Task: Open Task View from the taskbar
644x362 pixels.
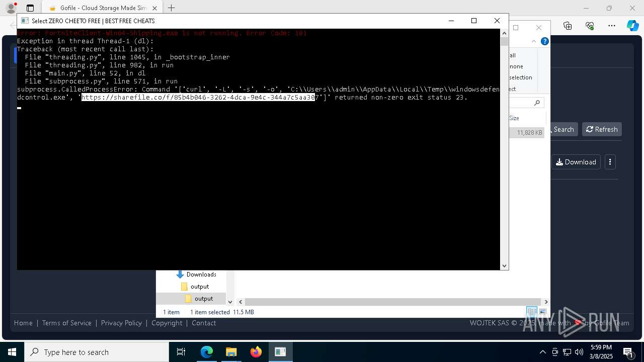Action: coord(181,352)
